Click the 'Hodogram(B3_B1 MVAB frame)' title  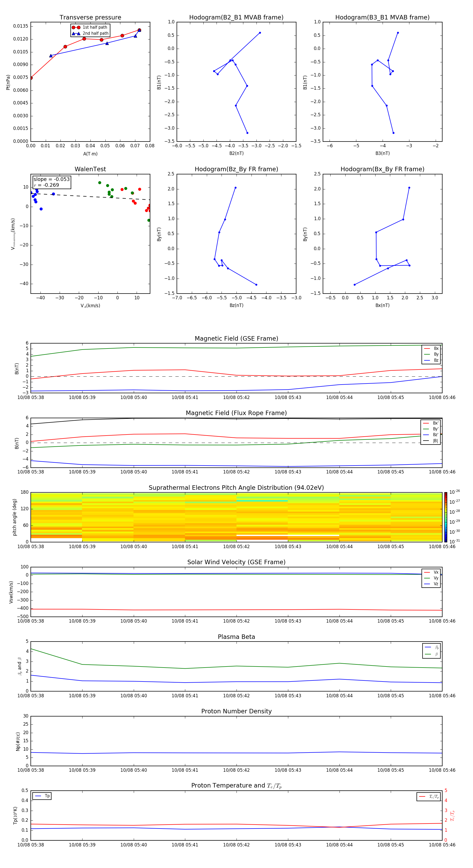pyautogui.click(x=382, y=17)
